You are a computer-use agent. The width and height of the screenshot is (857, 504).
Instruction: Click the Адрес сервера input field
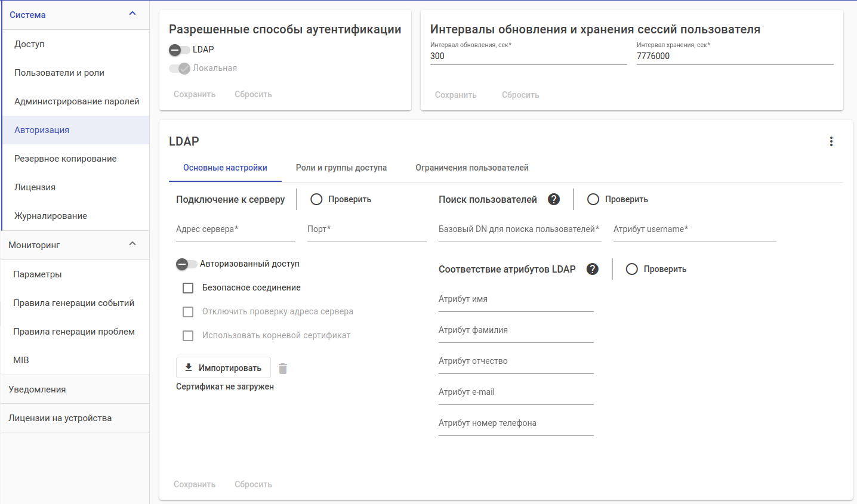coord(235,230)
